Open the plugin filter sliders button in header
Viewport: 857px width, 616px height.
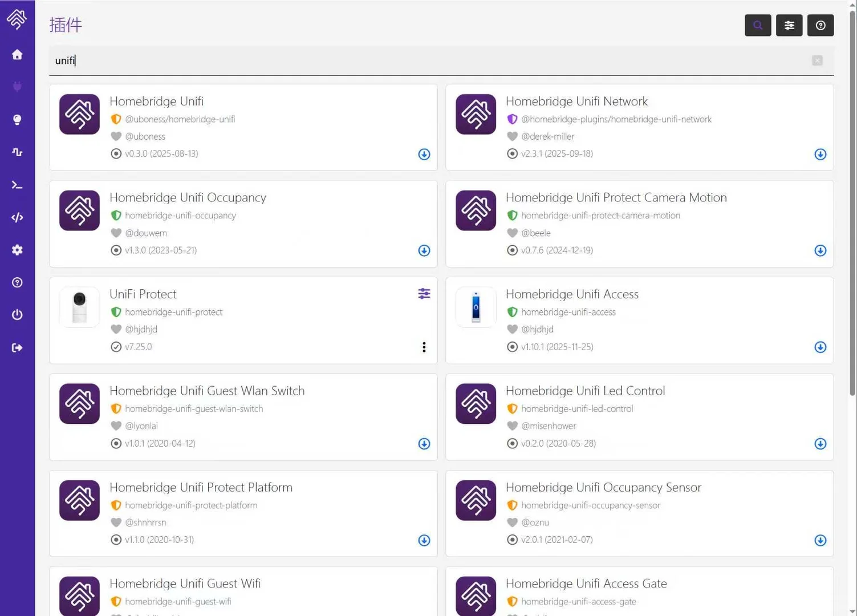click(789, 25)
